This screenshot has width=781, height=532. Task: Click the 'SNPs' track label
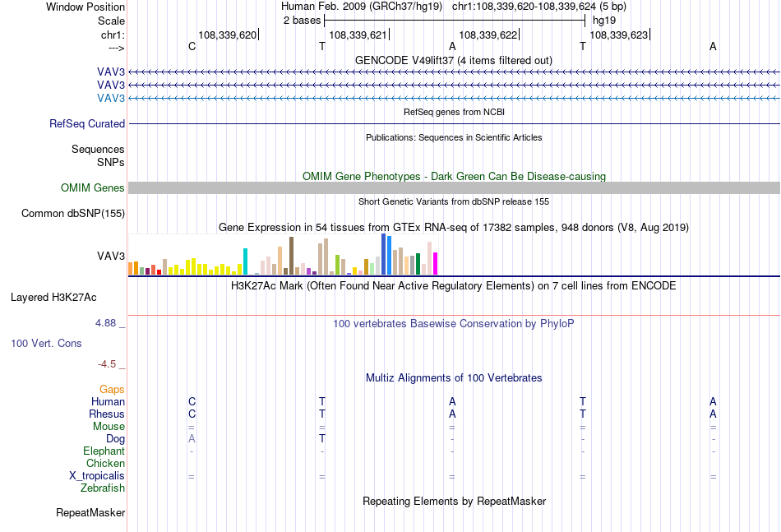(111, 162)
